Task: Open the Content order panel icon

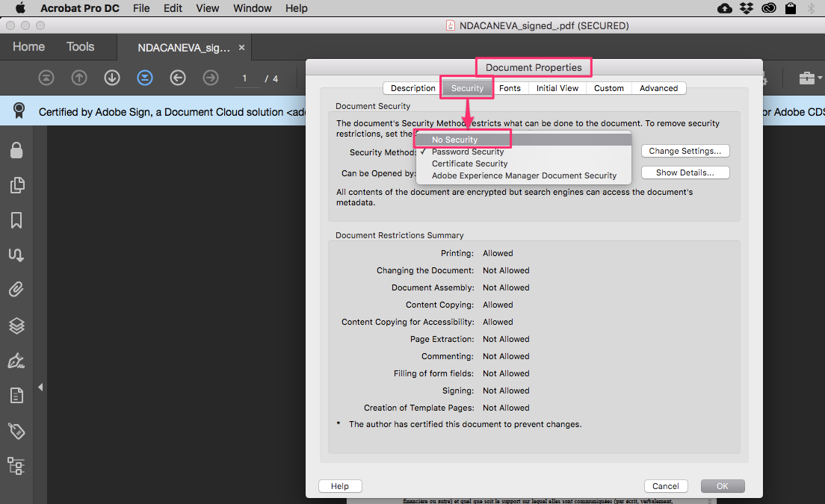Action: coord(16,466)
